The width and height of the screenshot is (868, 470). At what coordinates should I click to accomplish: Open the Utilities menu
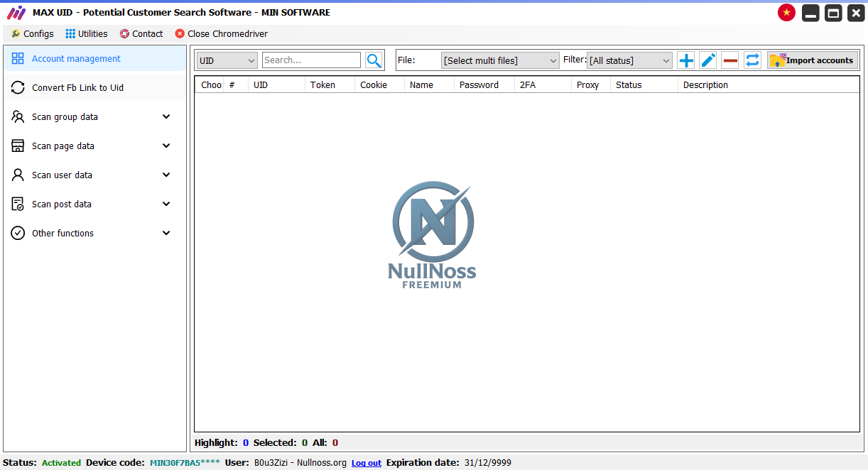click(86, 33)
